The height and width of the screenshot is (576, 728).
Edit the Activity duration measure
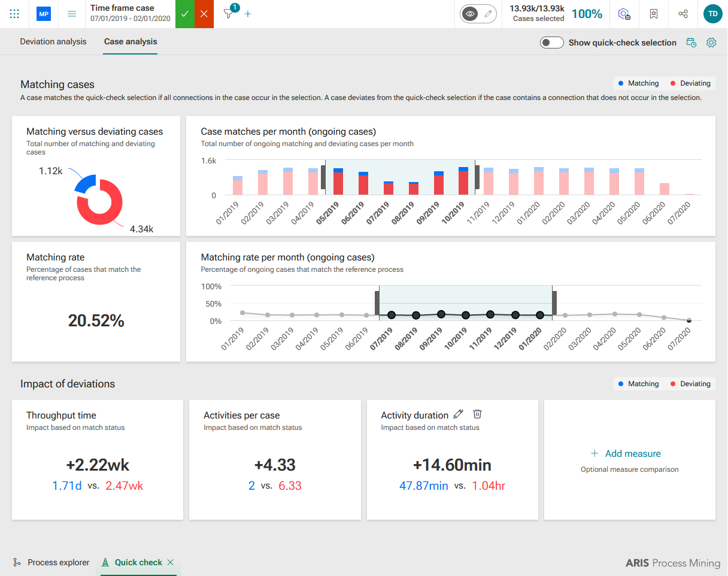(x=459, y=414)
